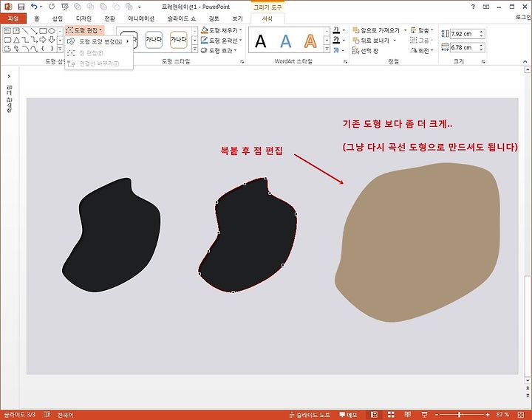Fit slide to current window
Screen dimensions: 532x420
click(x=521, y=415)
